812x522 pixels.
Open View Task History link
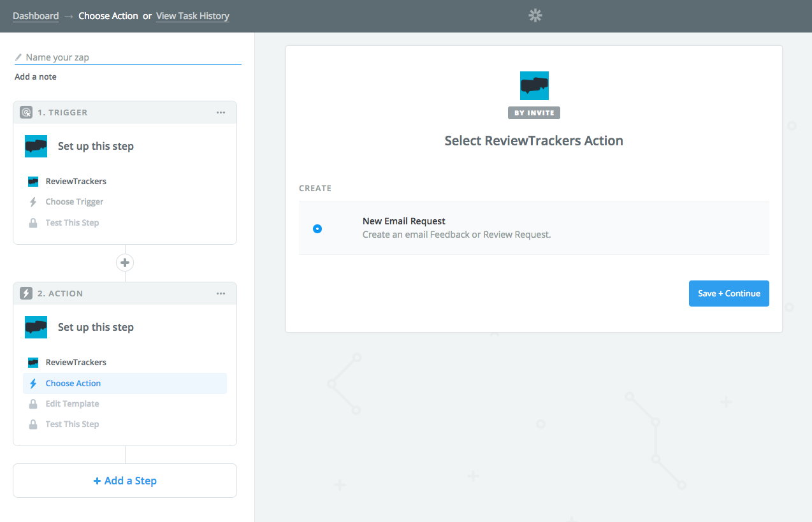(192, 16)
